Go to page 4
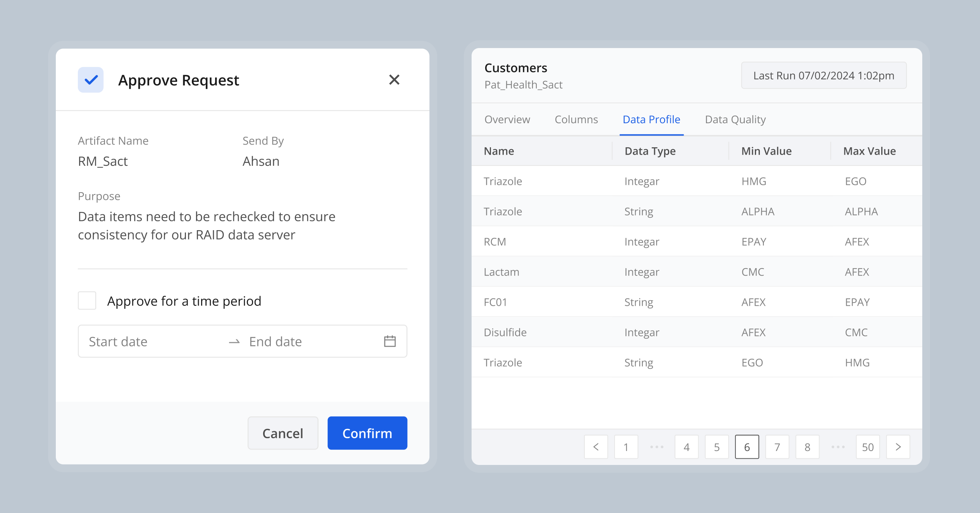Viewport: 980px width, 513px height. click(x=687, y=447)
